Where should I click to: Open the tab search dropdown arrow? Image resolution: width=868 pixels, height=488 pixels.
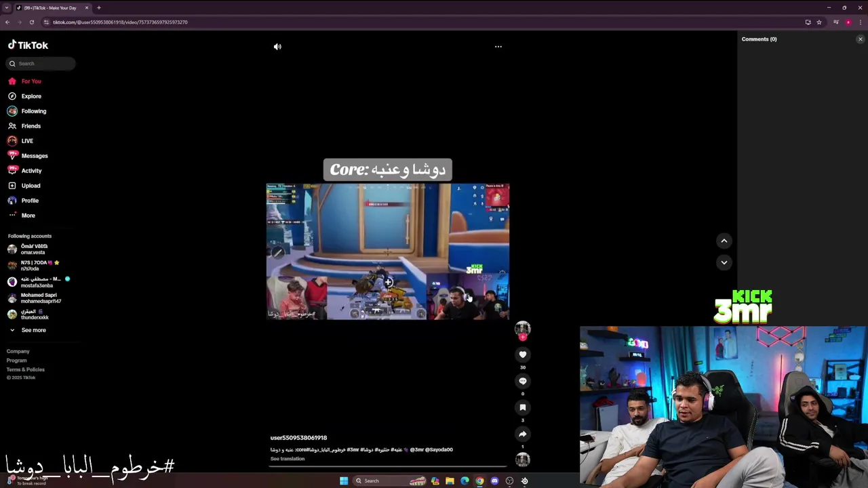pos(7,8)
